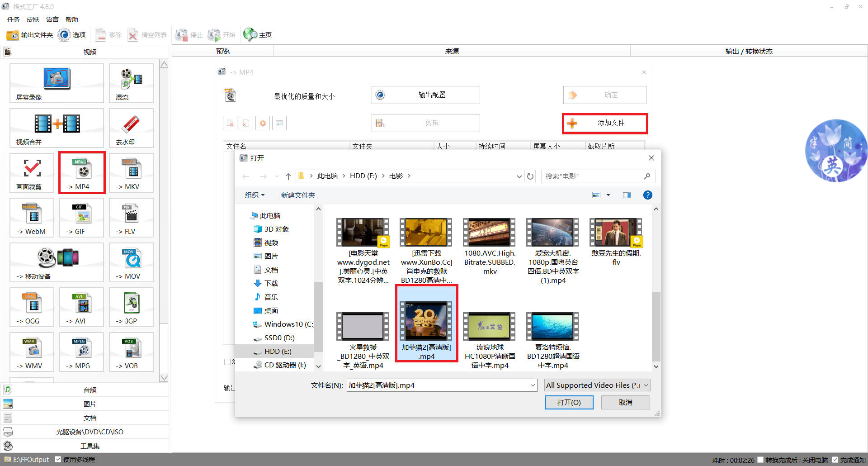Viewport: 868px width, 466px height.
Task: Enable shutdown after conversion checkbox
Action: click(x=760, y=460)
